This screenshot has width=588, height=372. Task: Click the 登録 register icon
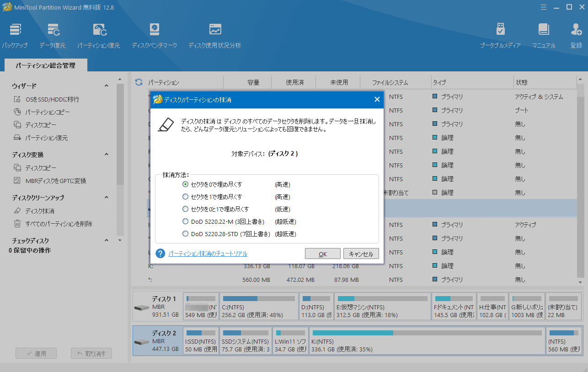[576, 36]
